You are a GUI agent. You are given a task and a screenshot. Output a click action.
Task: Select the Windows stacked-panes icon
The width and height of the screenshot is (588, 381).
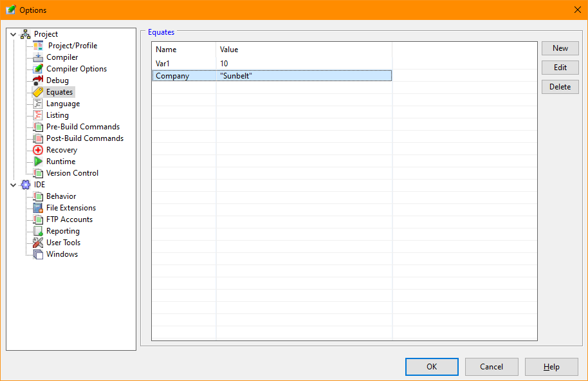(x=38, y=254)
